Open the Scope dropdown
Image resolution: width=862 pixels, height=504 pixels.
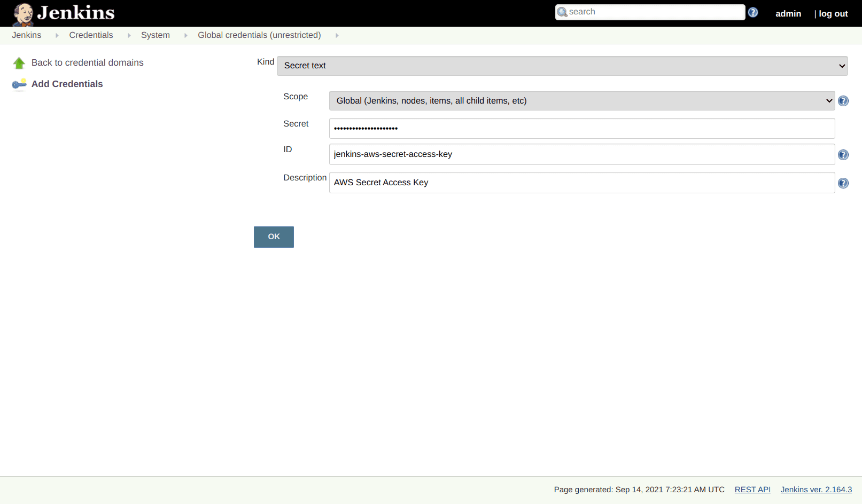[581, 100]
